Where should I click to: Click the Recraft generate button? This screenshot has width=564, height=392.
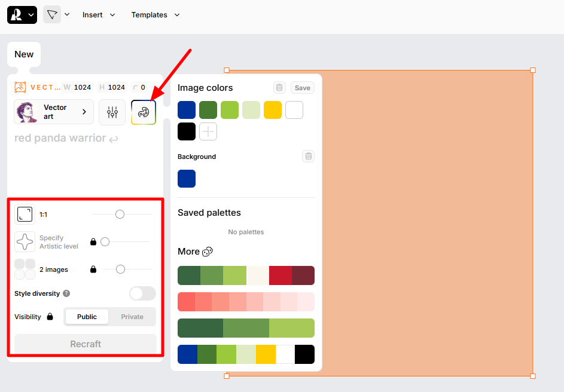pos(86,344)
